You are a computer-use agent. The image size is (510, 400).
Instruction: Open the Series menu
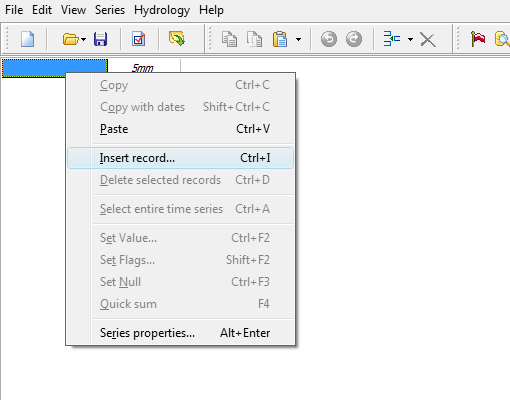pos(110,10)
